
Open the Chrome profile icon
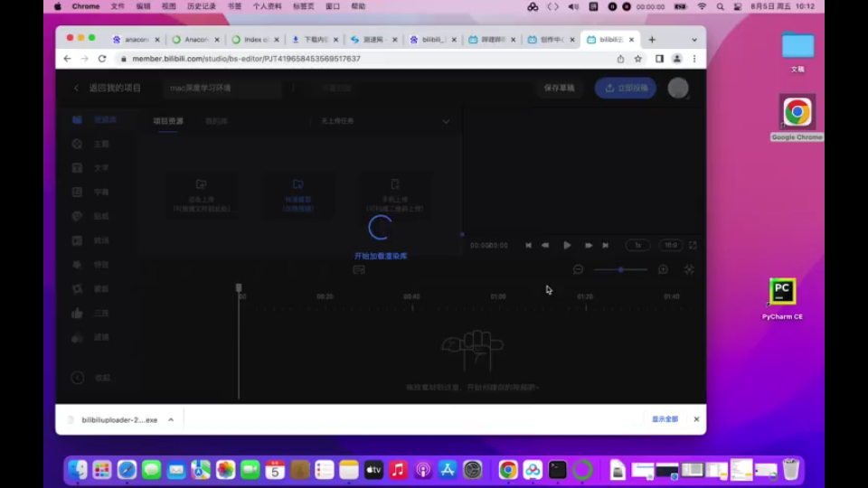[676, 59]
